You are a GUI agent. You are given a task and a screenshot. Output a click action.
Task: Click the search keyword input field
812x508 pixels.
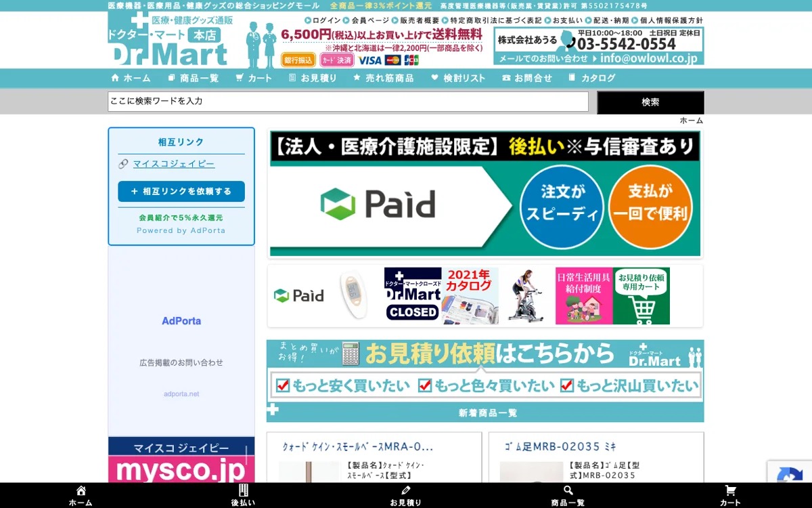click(348, 102)
